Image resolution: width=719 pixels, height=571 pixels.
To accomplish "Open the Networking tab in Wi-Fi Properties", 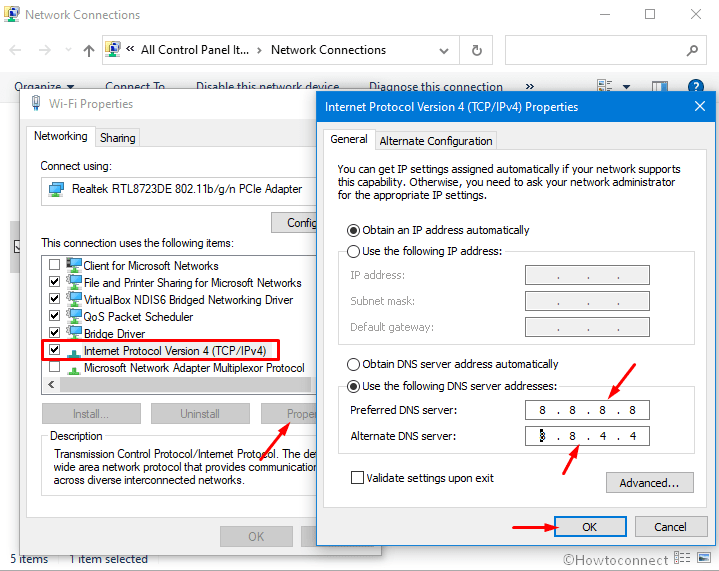I will (61, 136).
